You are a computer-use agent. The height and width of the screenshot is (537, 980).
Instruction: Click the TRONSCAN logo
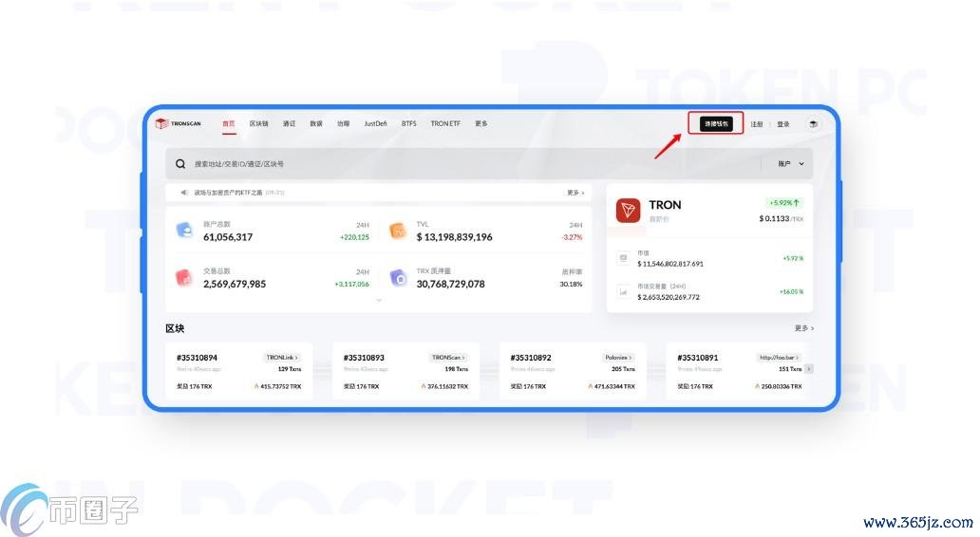(179, 123)
